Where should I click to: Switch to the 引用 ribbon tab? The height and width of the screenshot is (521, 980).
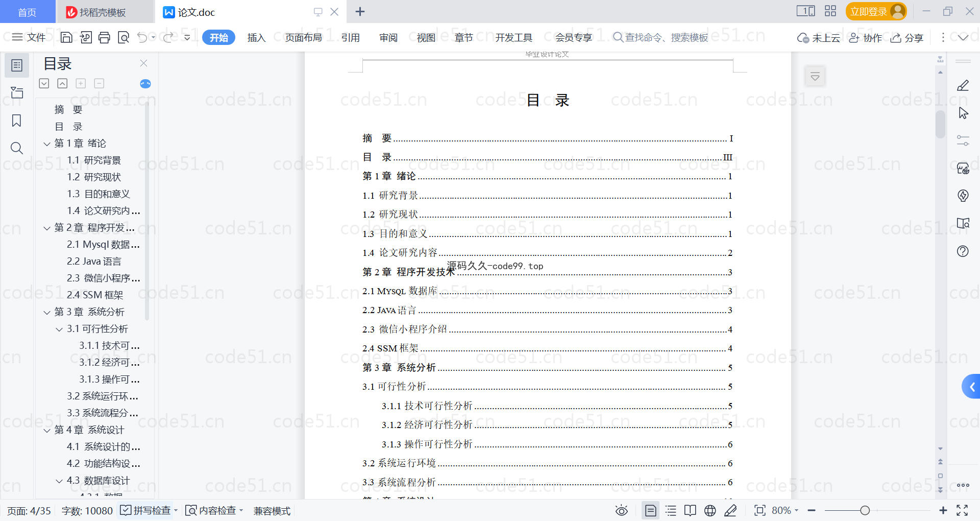coord(351,37)
